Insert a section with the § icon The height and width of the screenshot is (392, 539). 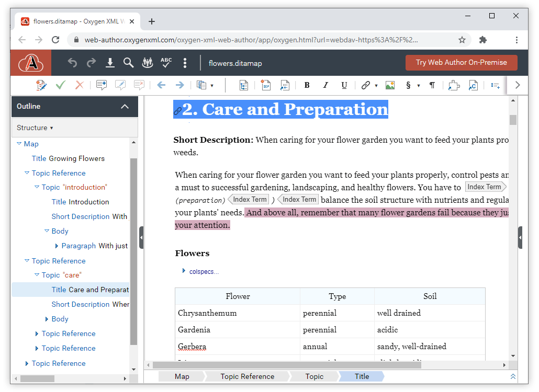tap(408, 85)
